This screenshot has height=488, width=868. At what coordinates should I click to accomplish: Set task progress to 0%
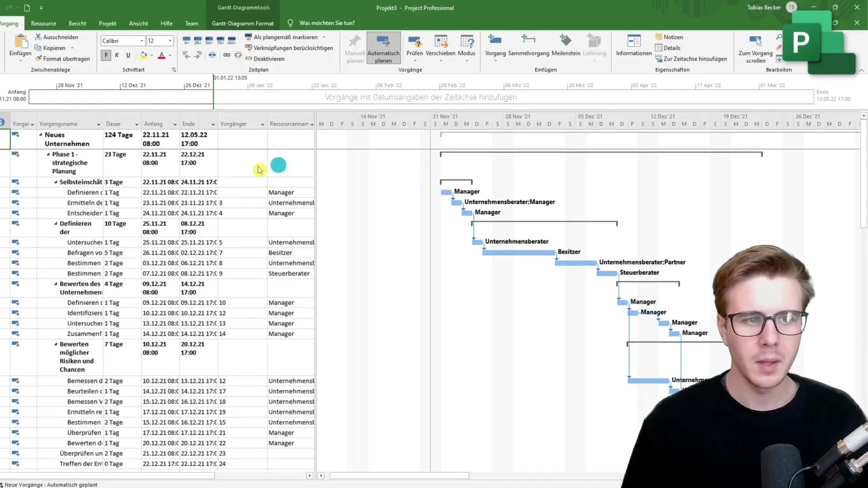[187, 41]
